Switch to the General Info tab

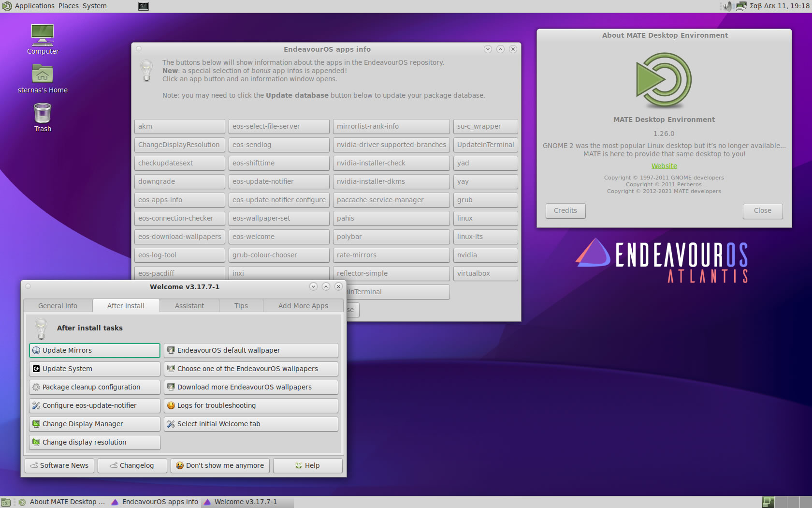[58, 306]
